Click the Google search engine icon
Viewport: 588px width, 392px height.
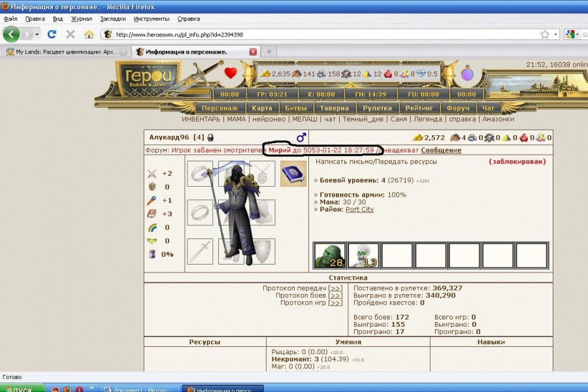tap(570, 35)
